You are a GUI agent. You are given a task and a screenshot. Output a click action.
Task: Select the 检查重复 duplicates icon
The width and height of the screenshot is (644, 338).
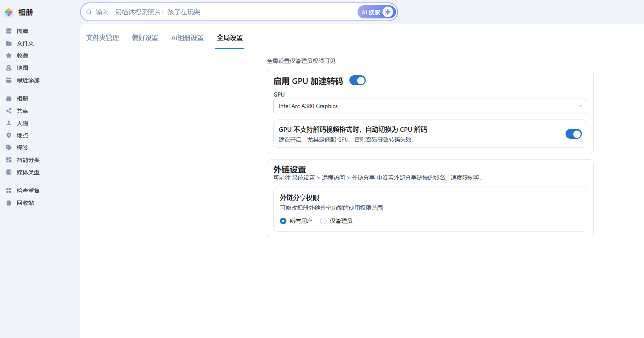coord(9,191)
